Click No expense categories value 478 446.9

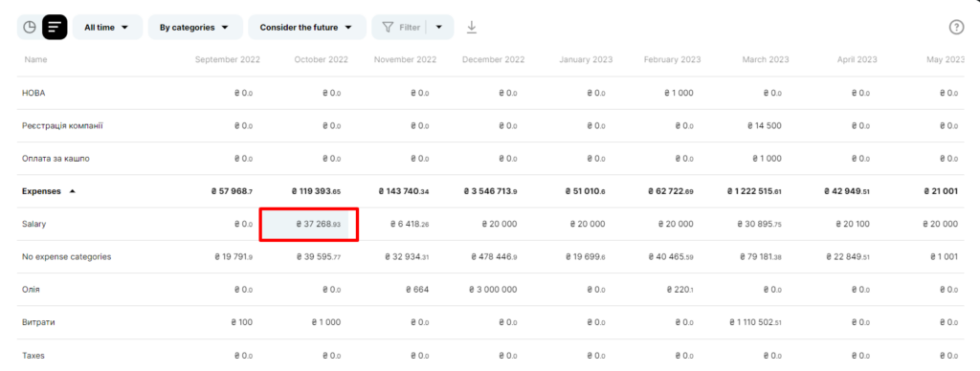495,256
